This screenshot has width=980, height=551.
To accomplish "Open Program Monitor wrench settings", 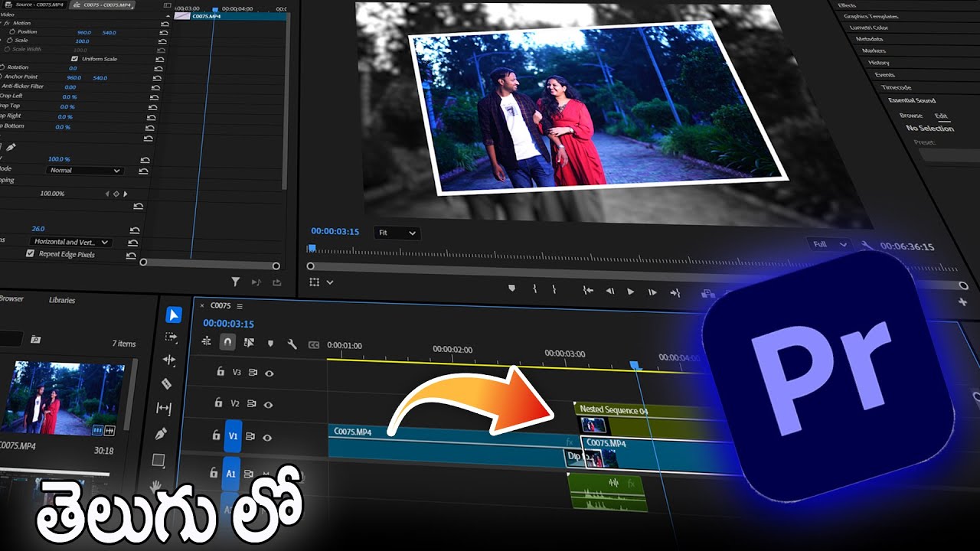I will (x=866, y=246).
